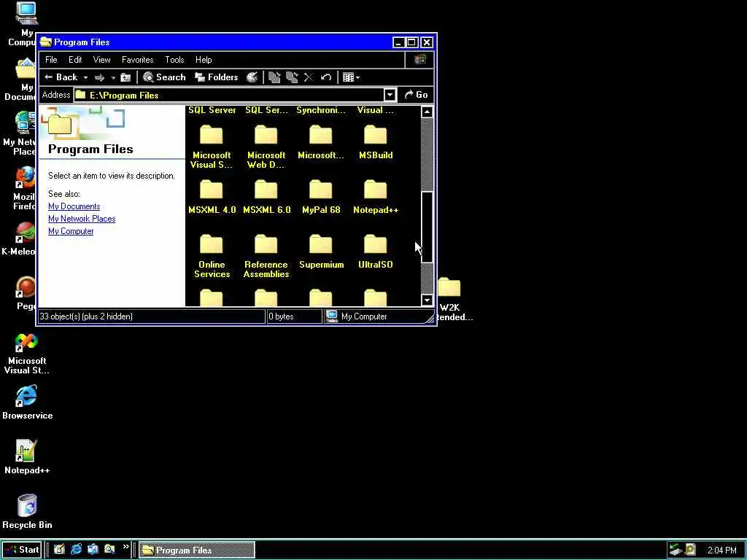
Task: Open the Views dropdown button
Action: [x=351, y=77]
